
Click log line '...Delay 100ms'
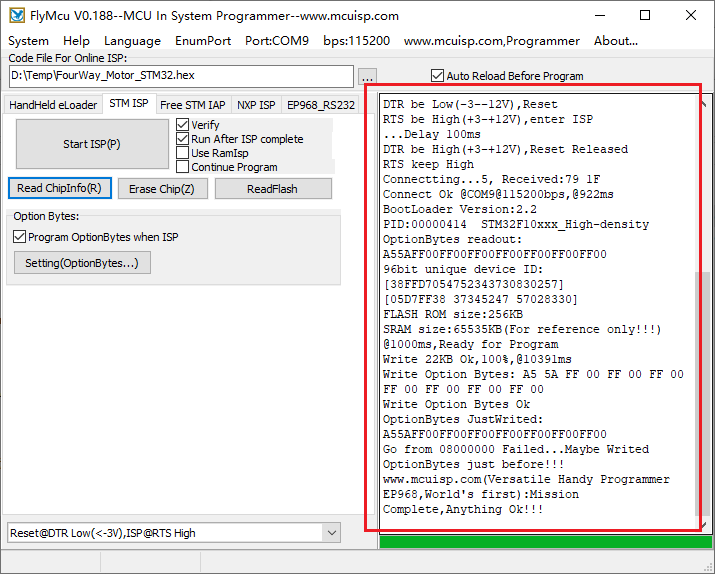pyautogui.click(x=431, y=134)
